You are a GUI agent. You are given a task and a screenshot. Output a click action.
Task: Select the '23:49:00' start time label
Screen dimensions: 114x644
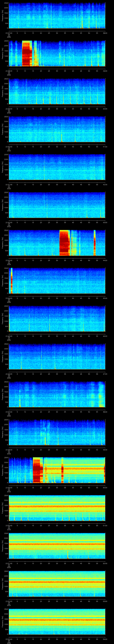pyautogui.click(x=9, y=487)
